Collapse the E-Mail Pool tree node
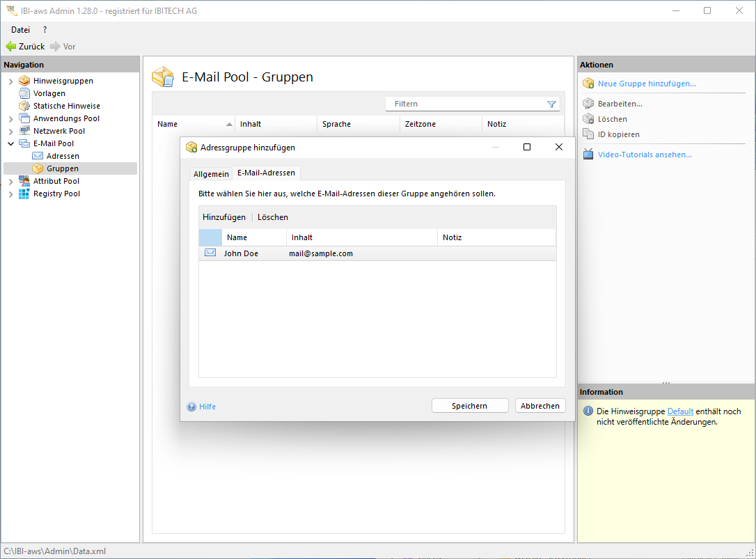This screenshot has width=756, height=559. tap(10, 143)
